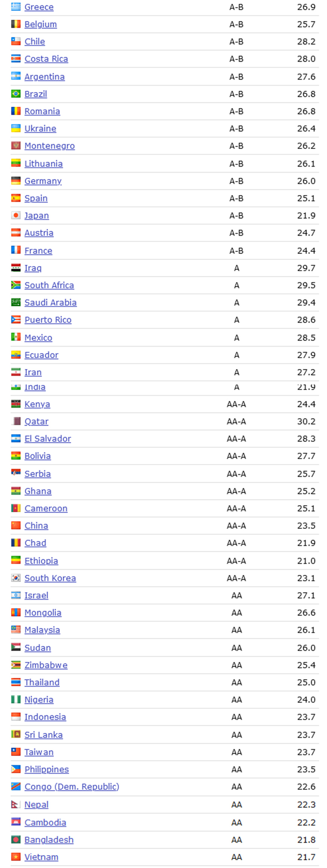Open the Zimbabwe country link
This screenshot has height=868, width=327.
[x=46, y=665]
